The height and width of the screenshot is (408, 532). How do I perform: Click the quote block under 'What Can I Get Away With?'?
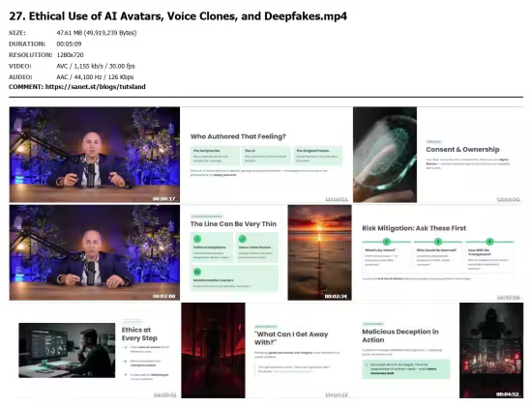coord(298,369)
